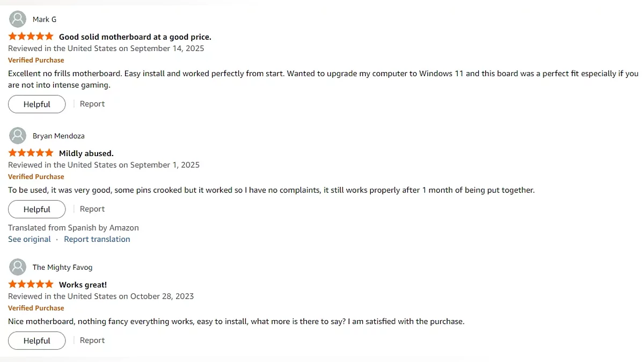Click star rating on Mark G's review
The image size is (644, 362).
(x=31, y=36)
